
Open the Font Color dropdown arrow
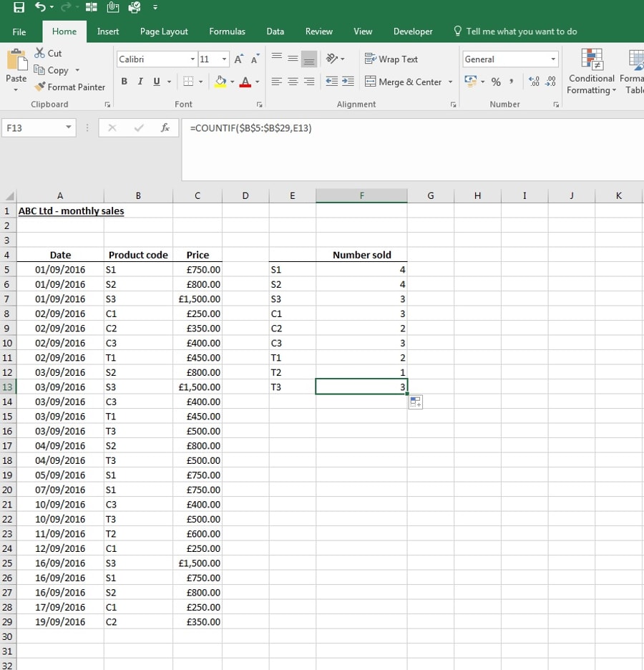coord(257,82)
